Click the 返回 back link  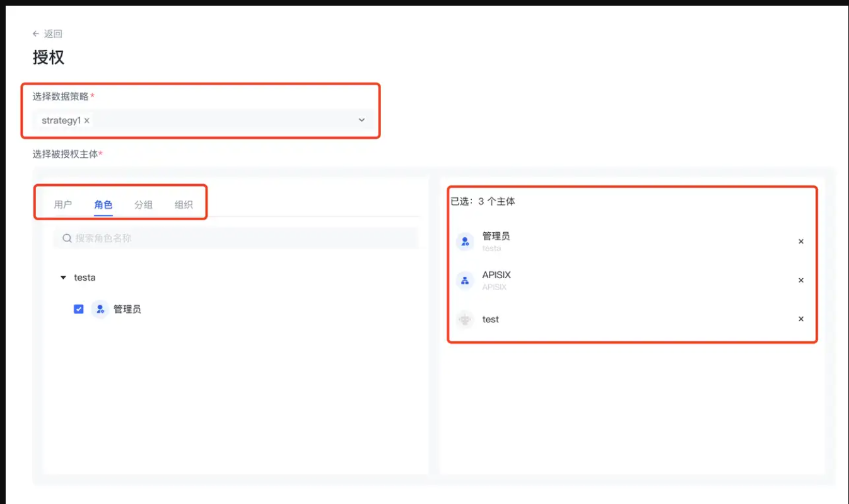click(x=53, y=34)
